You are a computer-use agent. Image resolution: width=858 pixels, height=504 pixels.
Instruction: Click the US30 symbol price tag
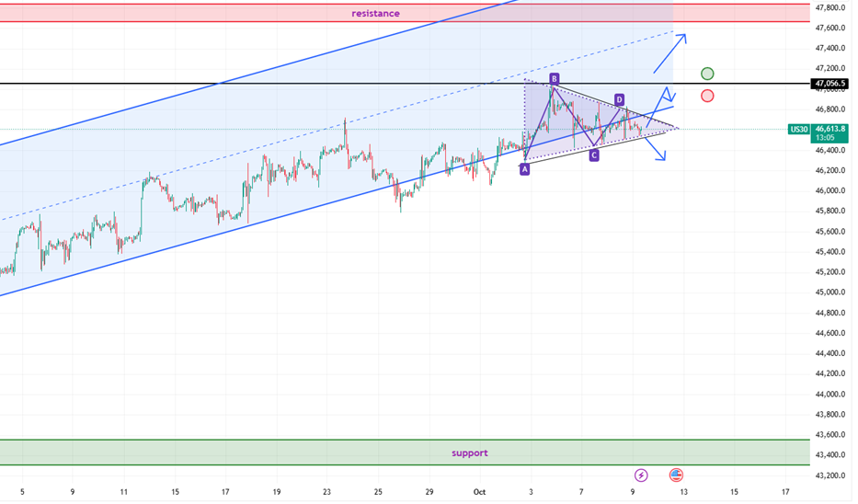point(798,130)
